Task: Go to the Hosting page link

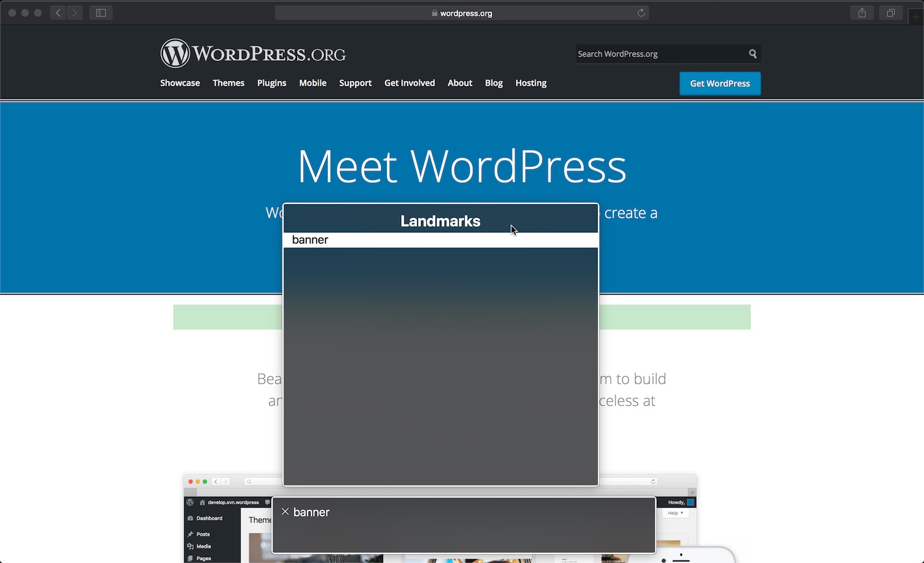Action: point(531,83)
